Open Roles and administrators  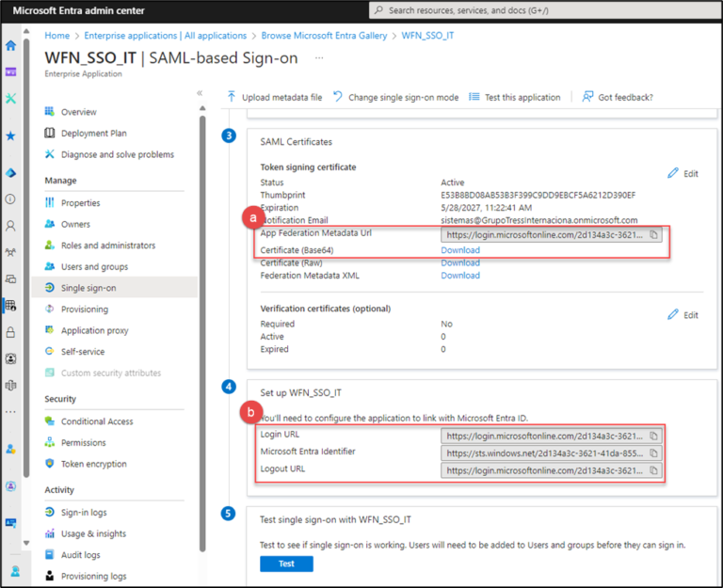pos(108,246)
